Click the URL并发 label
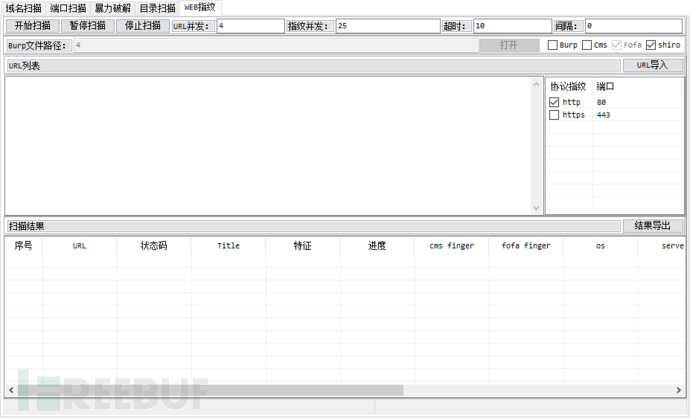The image size is (690, 418). click(x=191, y=26)
